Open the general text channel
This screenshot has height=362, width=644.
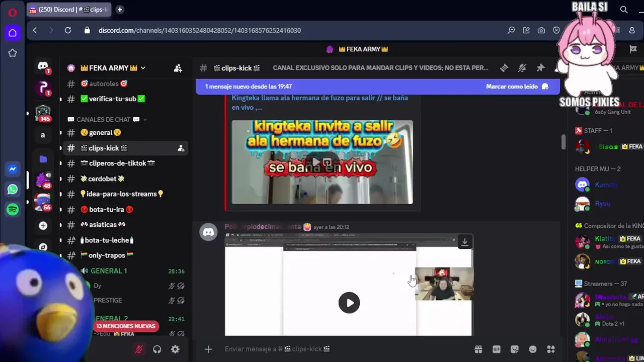click(125, 133)
